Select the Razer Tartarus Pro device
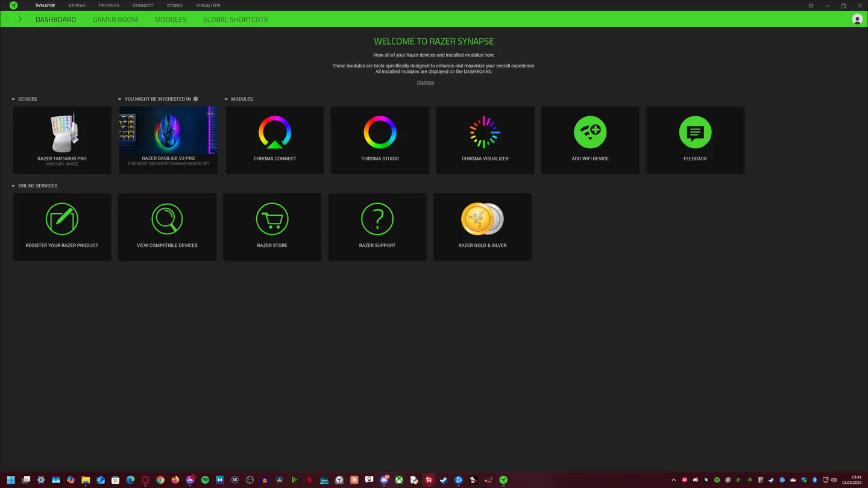 pyautogui.click(x=62, y=140)
